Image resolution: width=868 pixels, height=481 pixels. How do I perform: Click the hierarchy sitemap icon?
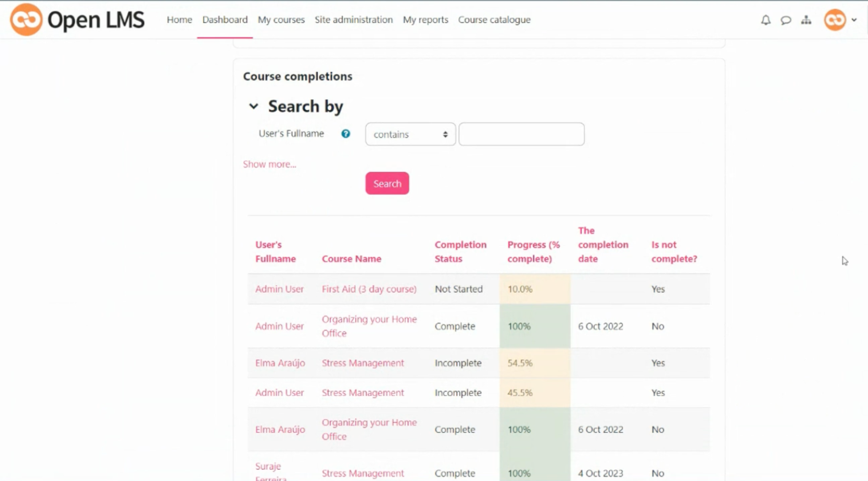pos(806,20)
